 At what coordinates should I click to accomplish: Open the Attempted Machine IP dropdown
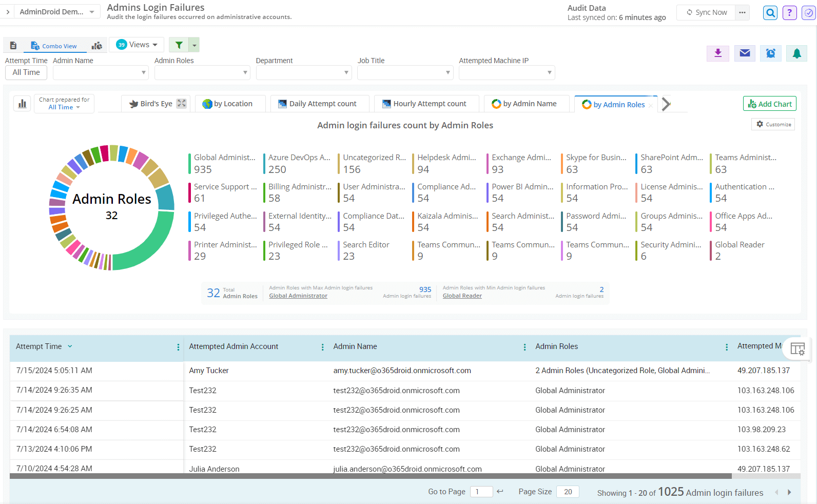[x=507, y=73]
